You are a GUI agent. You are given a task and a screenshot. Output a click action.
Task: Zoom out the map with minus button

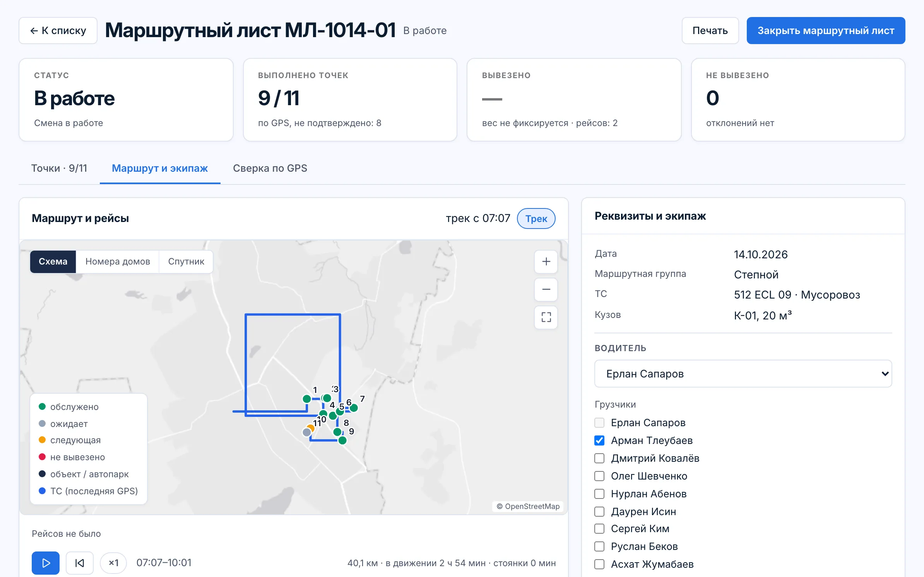546,289
